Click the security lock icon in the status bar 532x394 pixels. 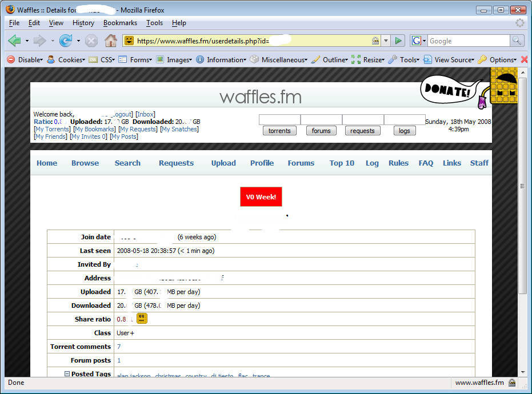tap(512, 383)
